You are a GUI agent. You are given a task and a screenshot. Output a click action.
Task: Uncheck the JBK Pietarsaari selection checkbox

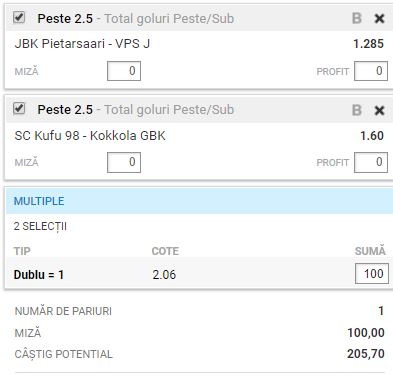point(19,17)
